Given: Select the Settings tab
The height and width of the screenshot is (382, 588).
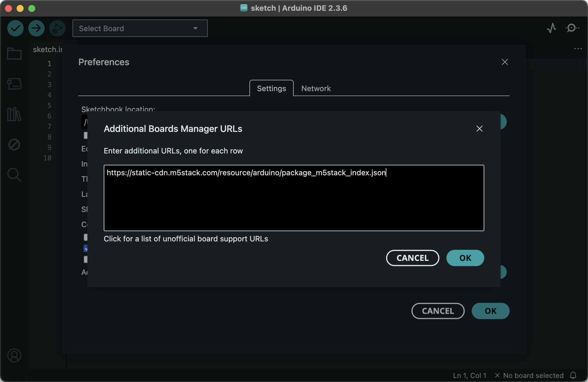Looking at the screenshot, I should 271,89.
